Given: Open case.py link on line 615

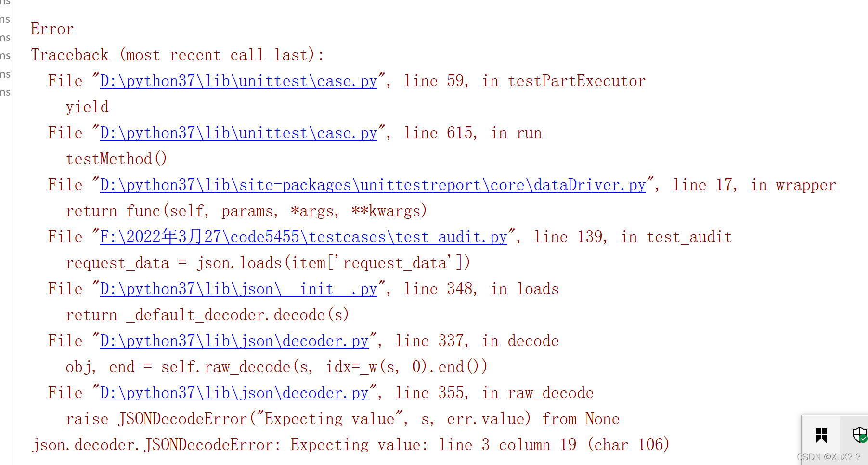Looking at the screenshot, I should [238, 133].
